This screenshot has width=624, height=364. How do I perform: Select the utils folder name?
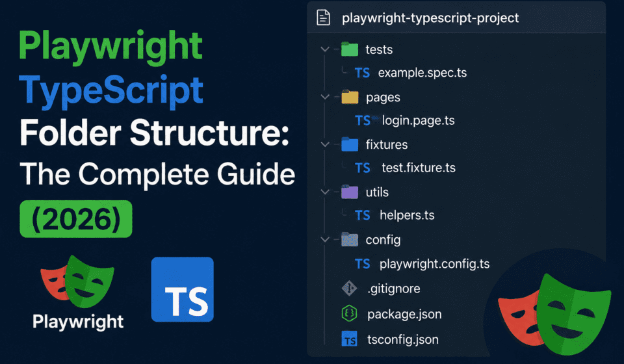[377, 192]
